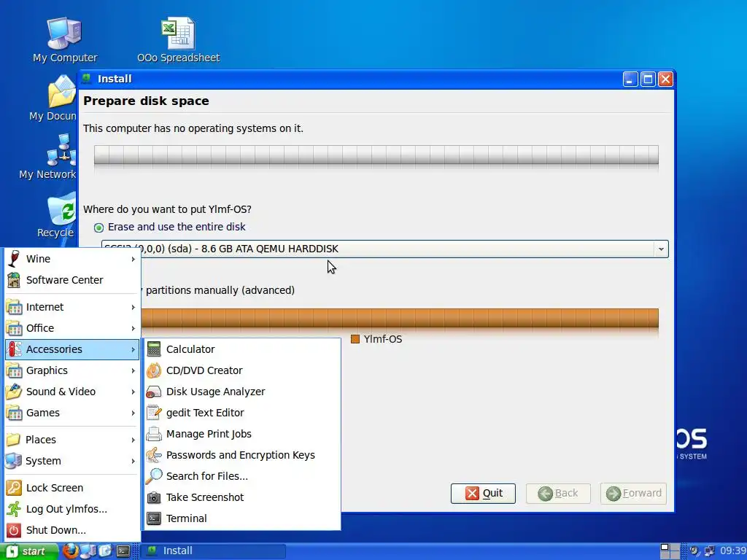Image resolution: width=747 pixels, height=560 pixels.
Task: Click the Quit button in Install window
Action: click(483, 494)
